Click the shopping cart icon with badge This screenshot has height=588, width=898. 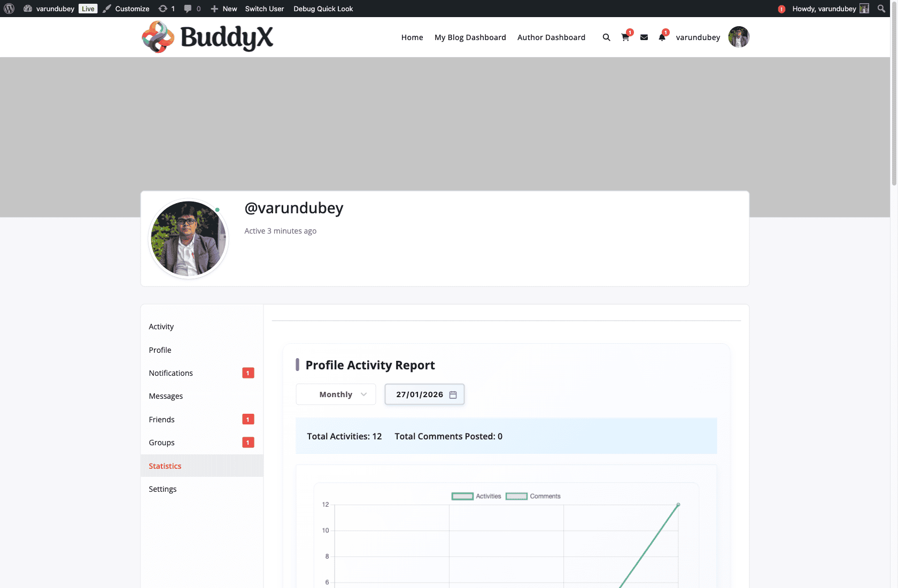pos(625,37)
